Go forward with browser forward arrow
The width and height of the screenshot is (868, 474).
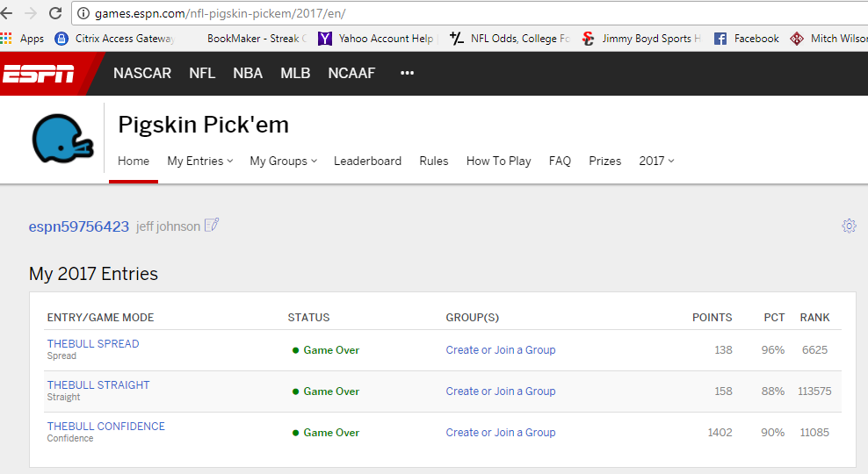[x=31, y=13]
